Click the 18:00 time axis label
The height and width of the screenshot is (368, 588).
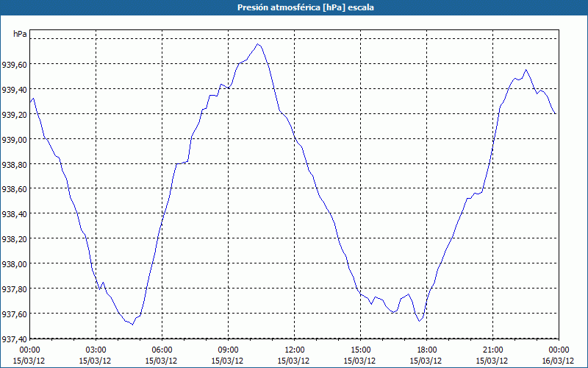click(427, 350)
